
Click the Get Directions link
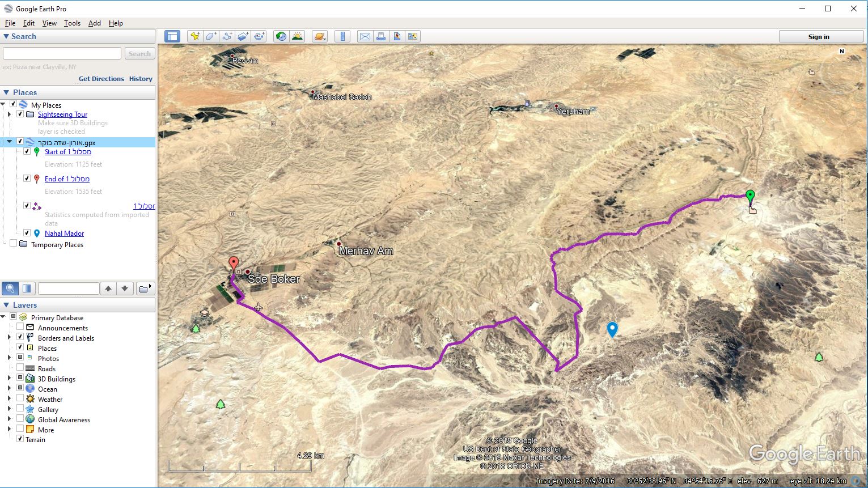pos(101,79)
